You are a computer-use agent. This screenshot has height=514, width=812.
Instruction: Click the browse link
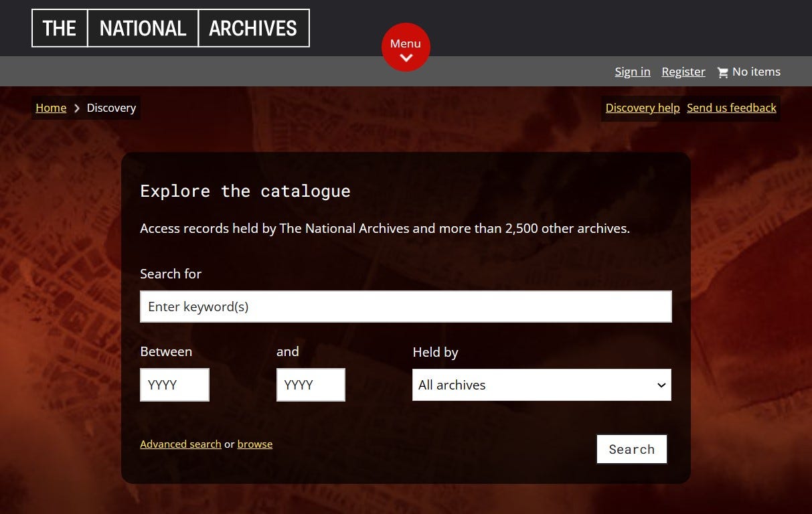point(255,444)
